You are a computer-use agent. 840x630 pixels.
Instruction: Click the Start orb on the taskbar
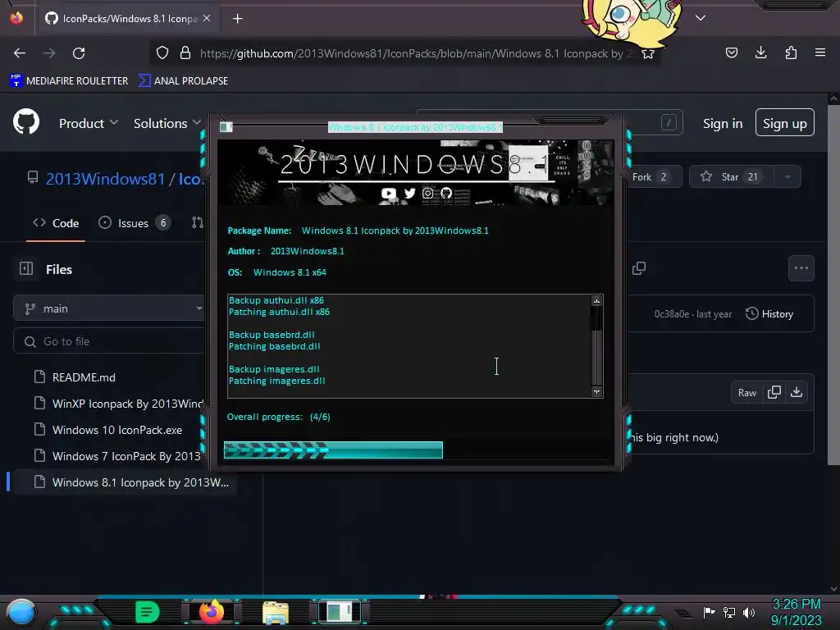pos(21,612)
